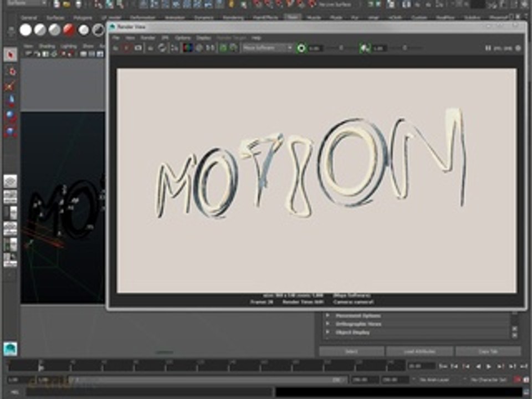Screen dimensions: 532x399
Task: Click the Maya logo icon below layout buttons
Action: coord(10,349)
